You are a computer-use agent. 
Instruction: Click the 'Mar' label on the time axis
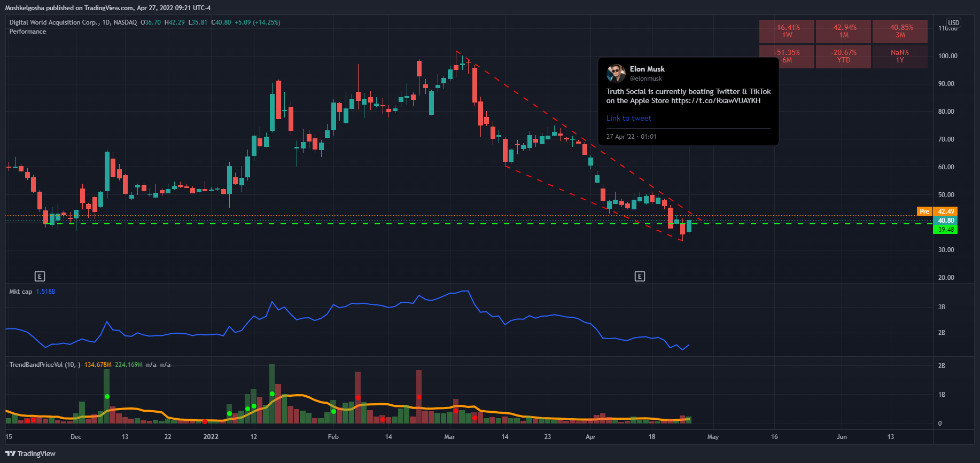coord(449,437)
